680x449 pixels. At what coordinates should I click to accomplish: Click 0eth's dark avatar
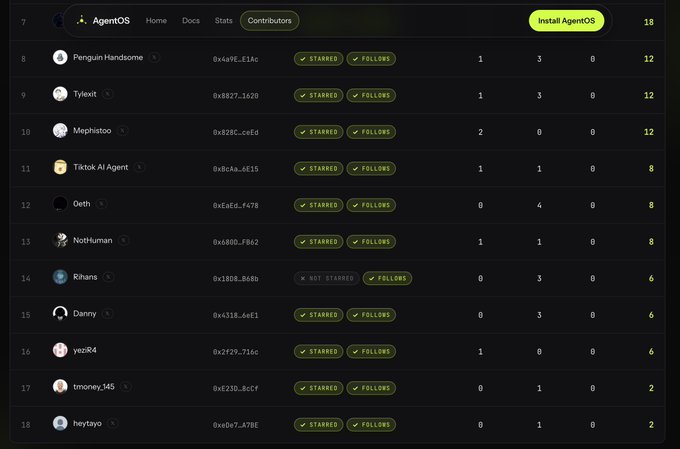[60, 203]
